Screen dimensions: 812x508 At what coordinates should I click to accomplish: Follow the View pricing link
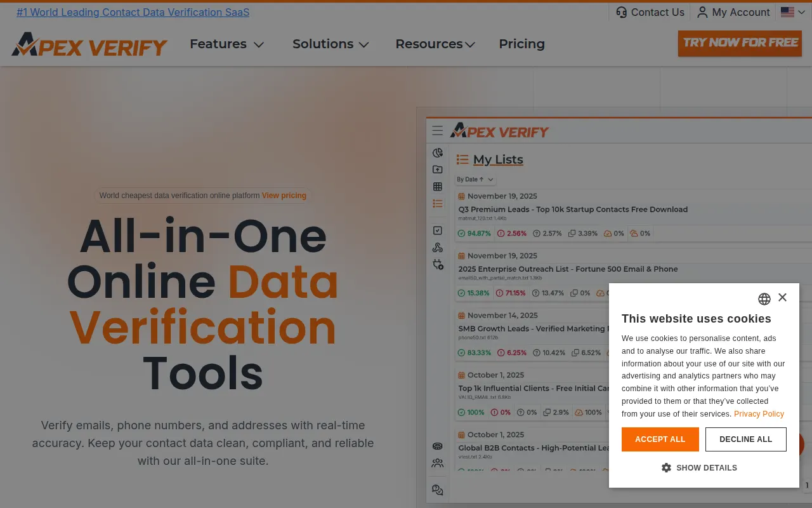point(284,196)
